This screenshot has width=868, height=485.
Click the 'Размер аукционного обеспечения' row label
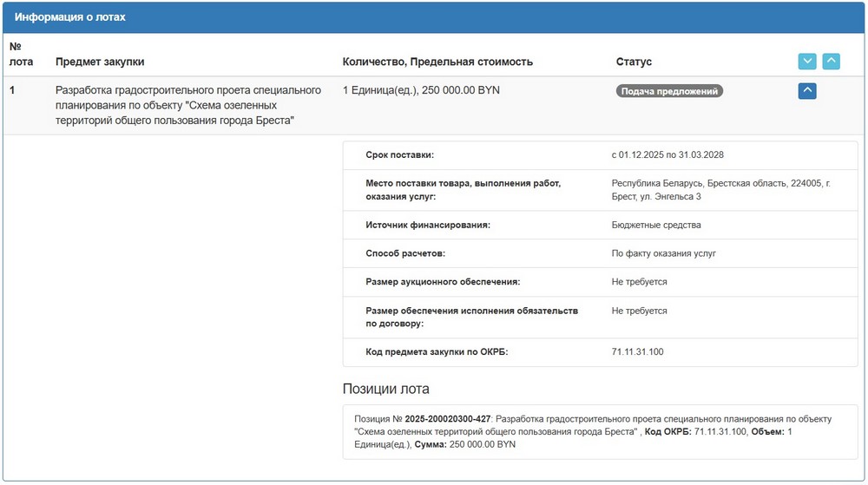(443, 282)
